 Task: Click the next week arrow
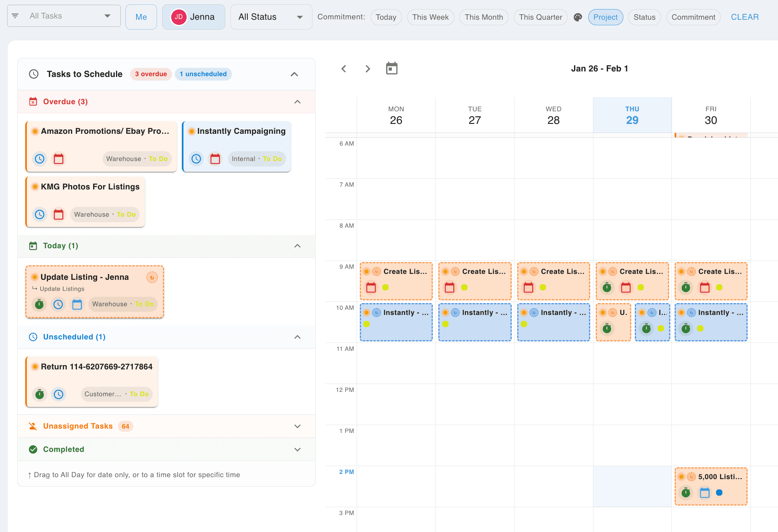click(368, 68)
